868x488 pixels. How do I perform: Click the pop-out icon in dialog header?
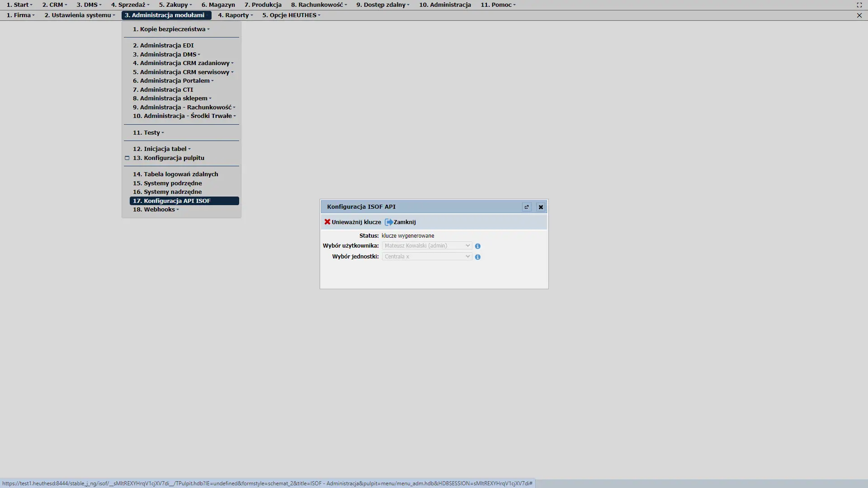point(526,207)
